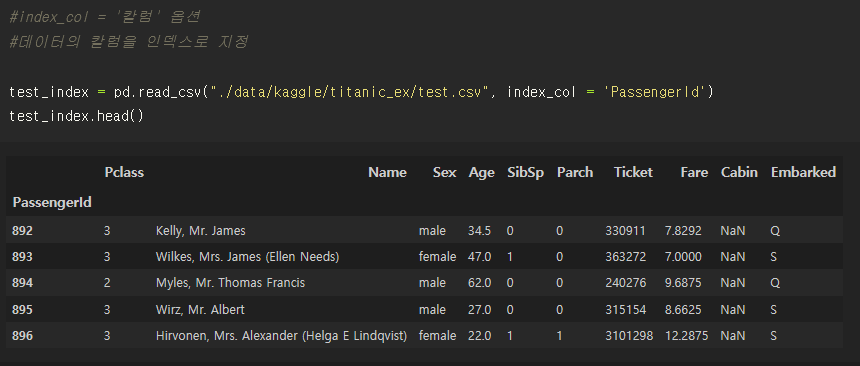Click the name Kelly, Mr. James
This screenshot has width=860, height=366.
[201, 231]
